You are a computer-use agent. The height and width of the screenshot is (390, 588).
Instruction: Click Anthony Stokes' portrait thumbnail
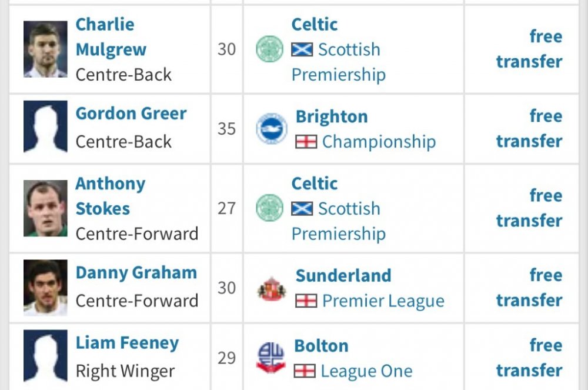(x=45, y=208)
